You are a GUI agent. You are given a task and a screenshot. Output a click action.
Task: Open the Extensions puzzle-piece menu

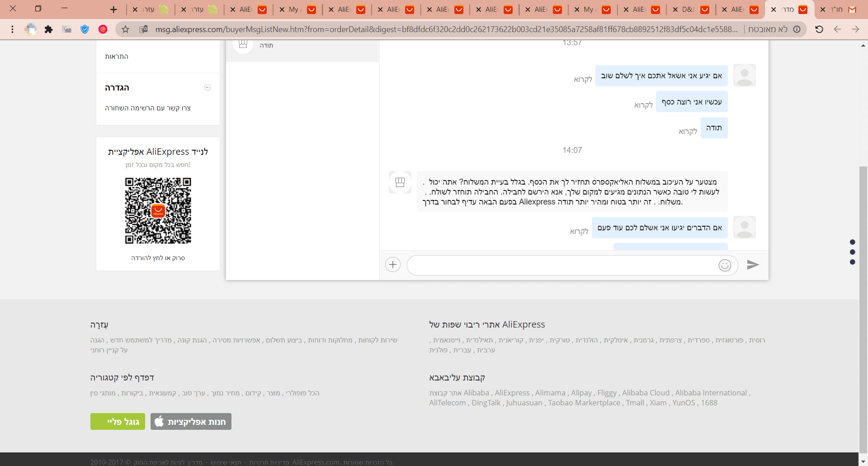click(x=48, y=29)
